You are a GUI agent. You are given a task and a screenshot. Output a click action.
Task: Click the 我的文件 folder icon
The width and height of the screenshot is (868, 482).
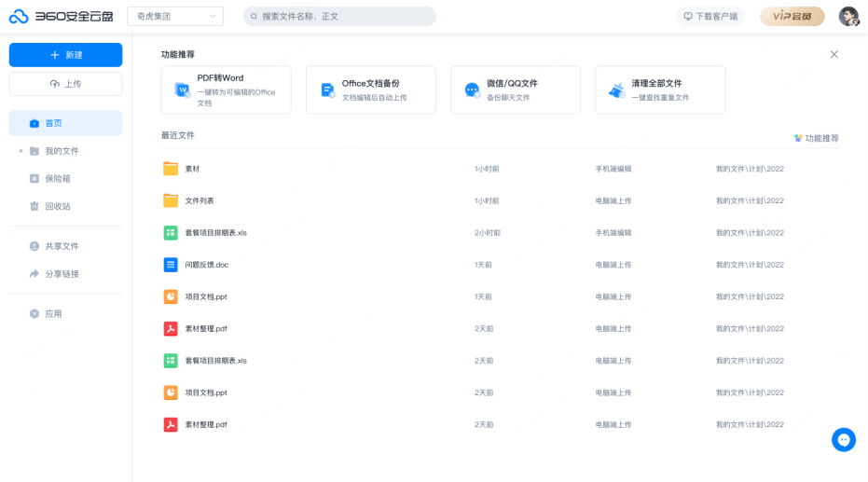34,151
